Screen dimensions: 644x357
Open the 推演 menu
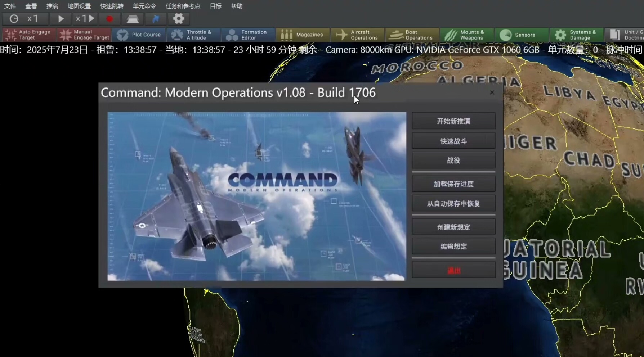tap(52, 6)
